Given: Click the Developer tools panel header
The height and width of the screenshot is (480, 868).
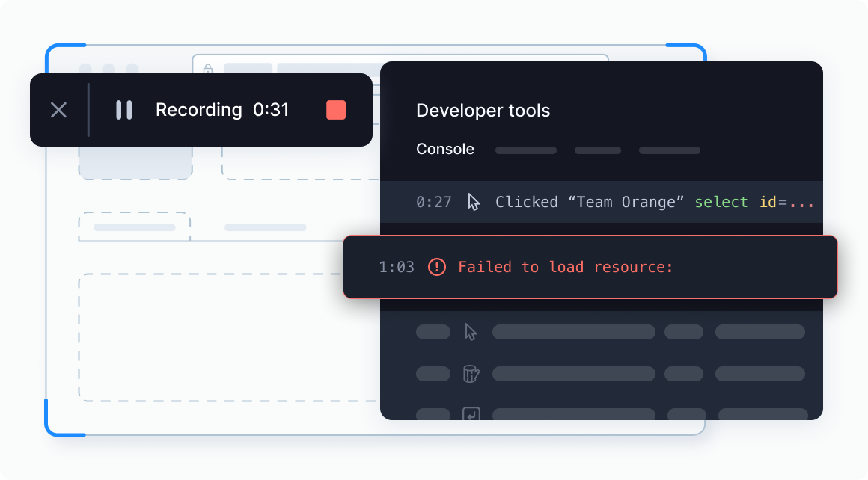Looking at the screenshot, I should pos(483,110).
